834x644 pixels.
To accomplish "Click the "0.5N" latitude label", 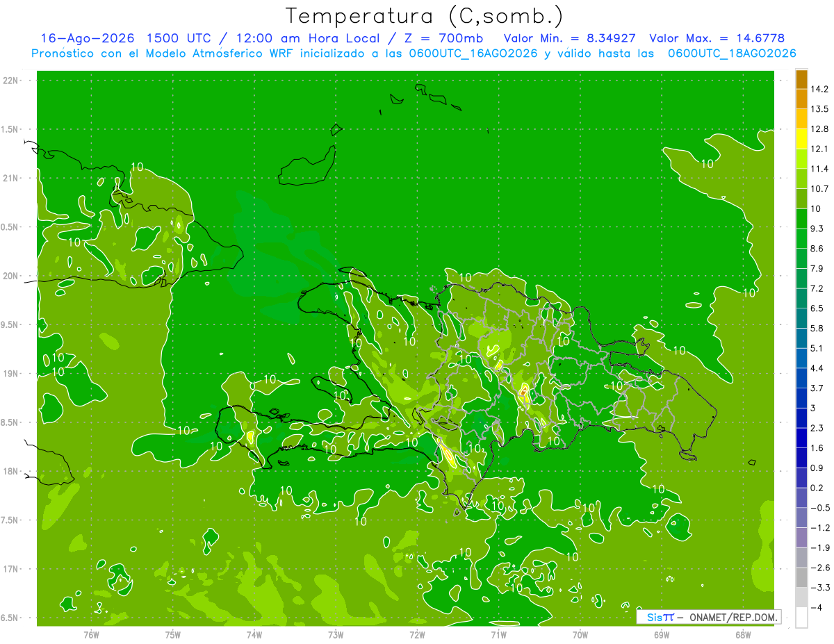I will pos(10,227).
